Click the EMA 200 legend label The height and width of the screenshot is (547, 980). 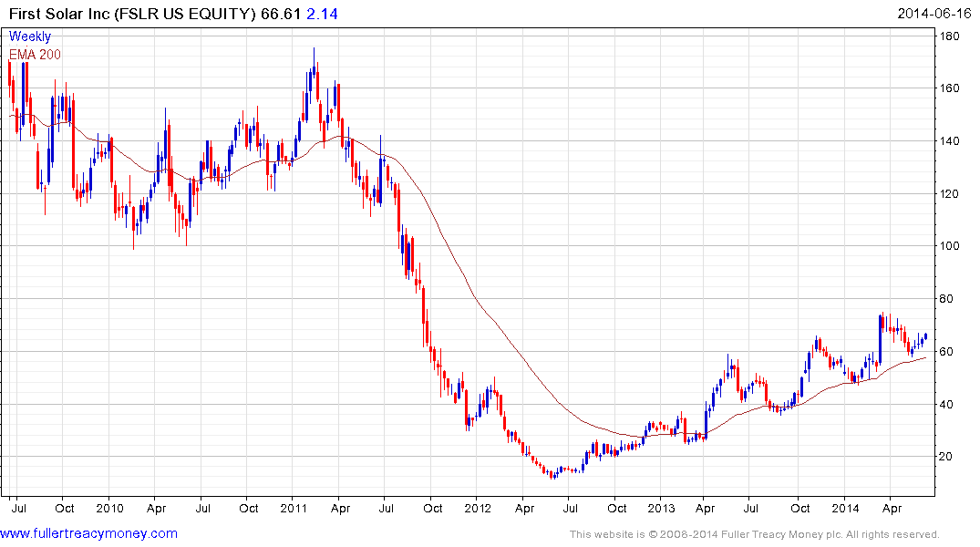(35, 55)
